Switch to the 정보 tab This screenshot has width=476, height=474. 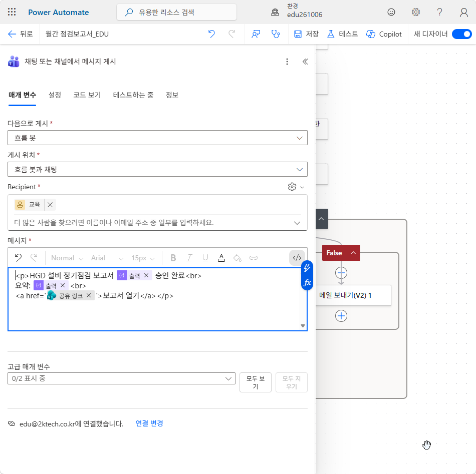point(172,95)
